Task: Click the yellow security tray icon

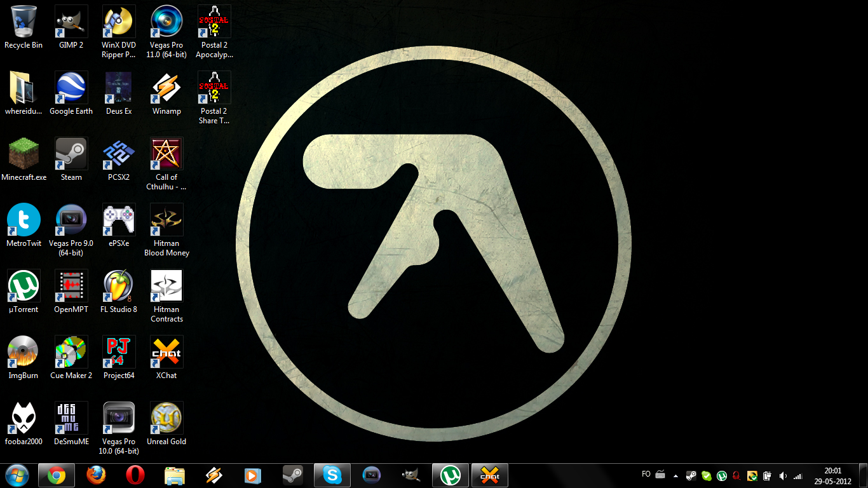Action: pyautogui.click(x=752, y=476)
